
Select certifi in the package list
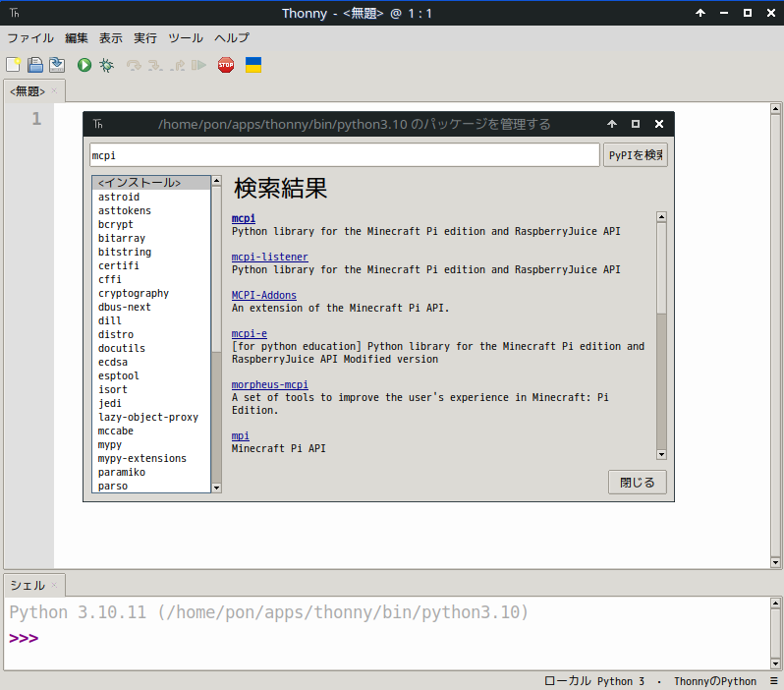pos(151,265)
